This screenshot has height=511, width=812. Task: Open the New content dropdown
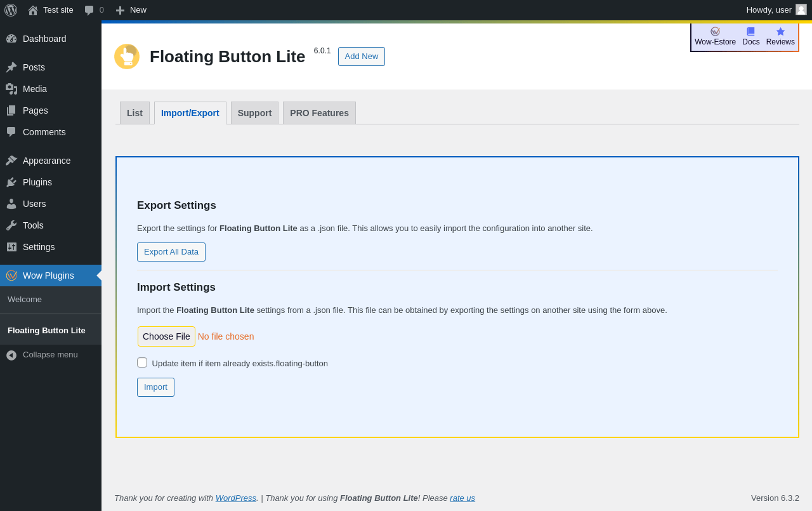(131, 10)
